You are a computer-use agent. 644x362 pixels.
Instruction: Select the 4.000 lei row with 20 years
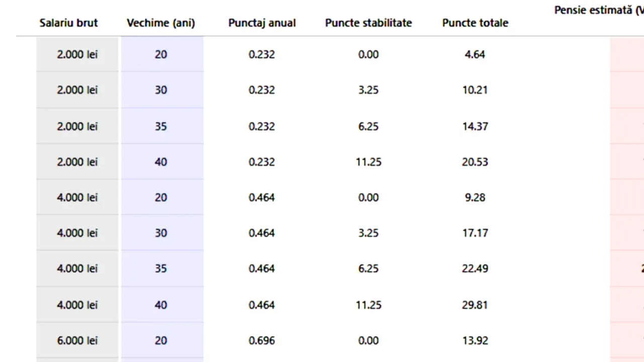[77, 197]
